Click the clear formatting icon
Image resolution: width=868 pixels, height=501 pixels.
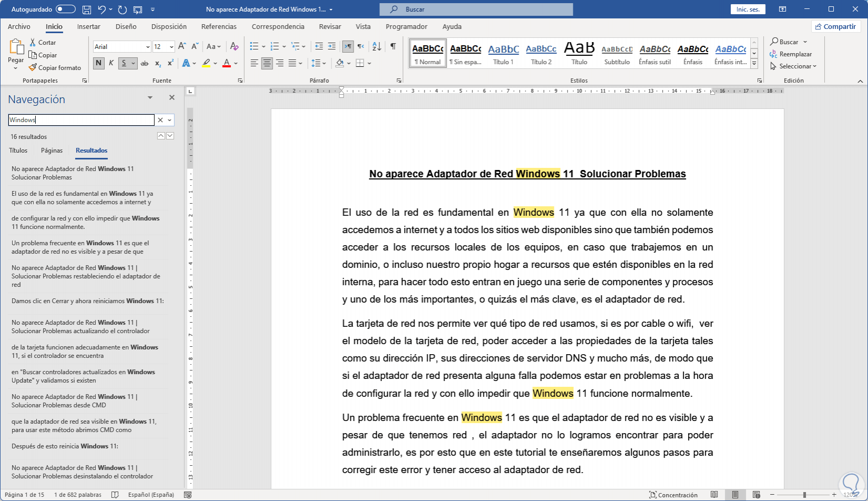coord(235,46)
